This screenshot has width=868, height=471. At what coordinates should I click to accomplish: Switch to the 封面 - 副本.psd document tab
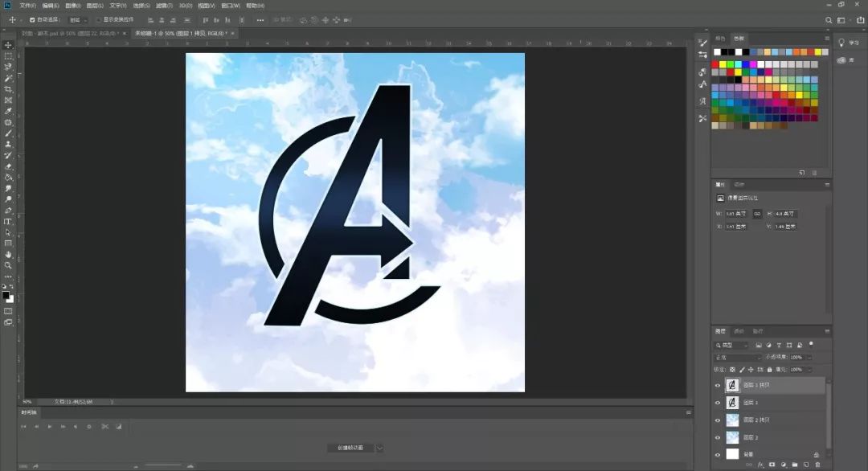point(69,33)
